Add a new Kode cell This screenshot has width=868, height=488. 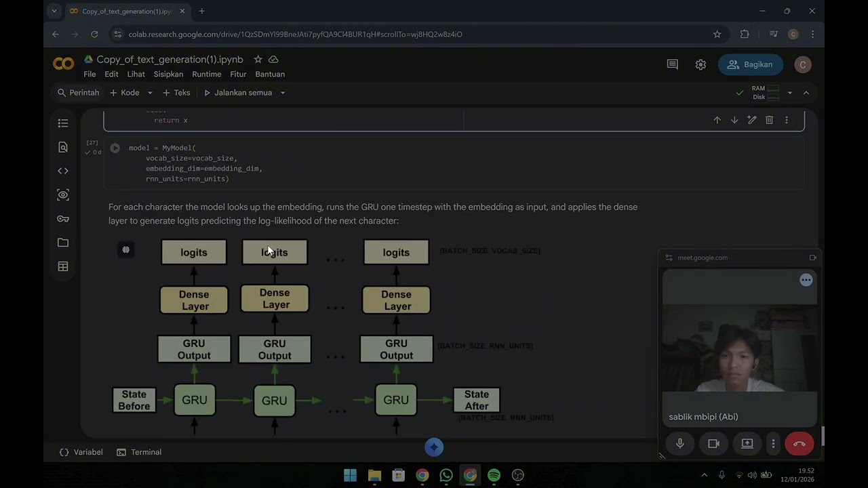(x=125, y=93)
